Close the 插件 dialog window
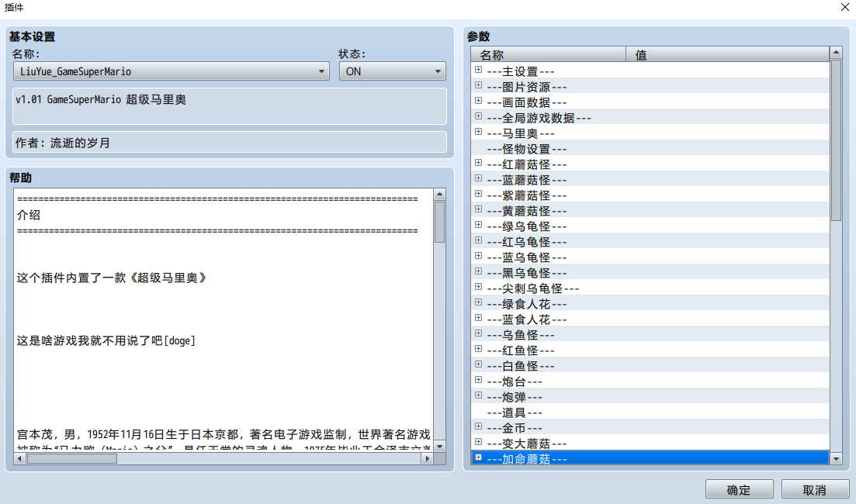This screenshot has height=504, width=856. pyautogui.click(x=844, y=7)
